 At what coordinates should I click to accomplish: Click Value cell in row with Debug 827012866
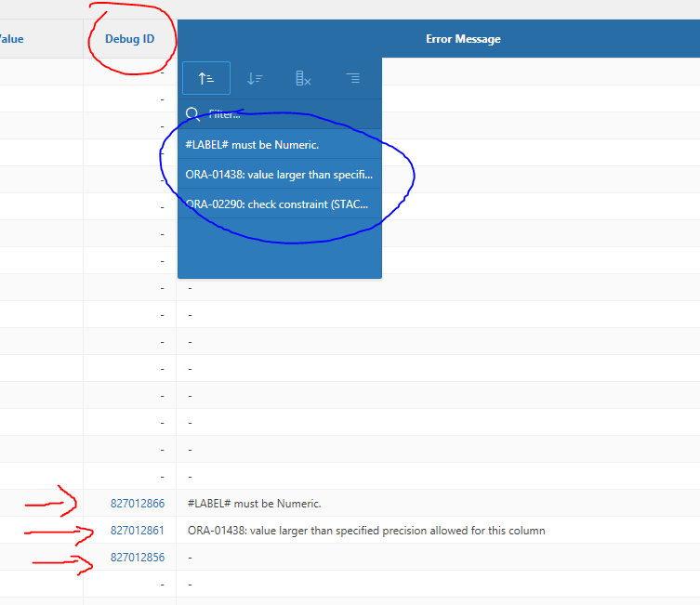[37, 504]
